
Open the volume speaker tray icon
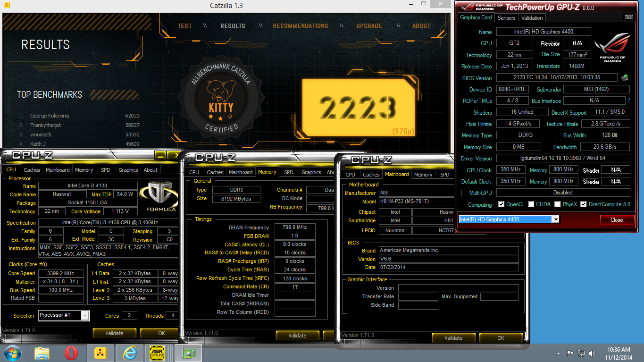click(x=593, y=353)
